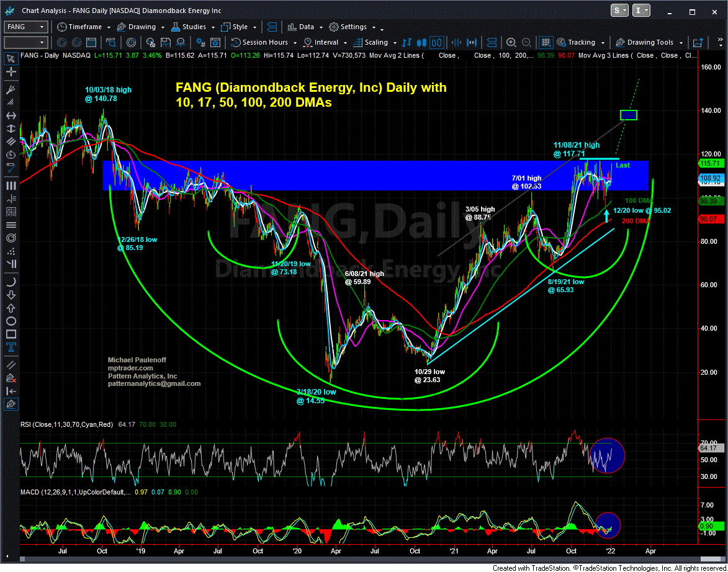This screenshot has height=572, width=728.
Task: Select the text annotation tool
Action: tap(10, 347)
